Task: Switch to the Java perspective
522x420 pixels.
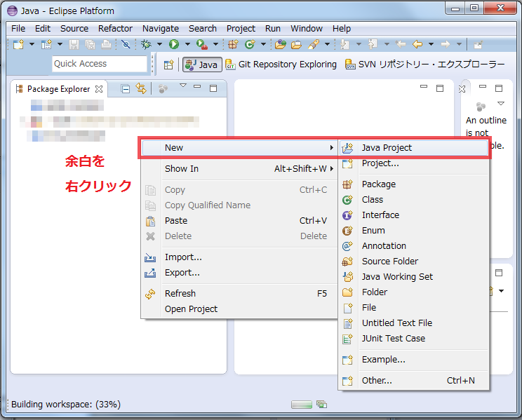Action: point(202,65)
